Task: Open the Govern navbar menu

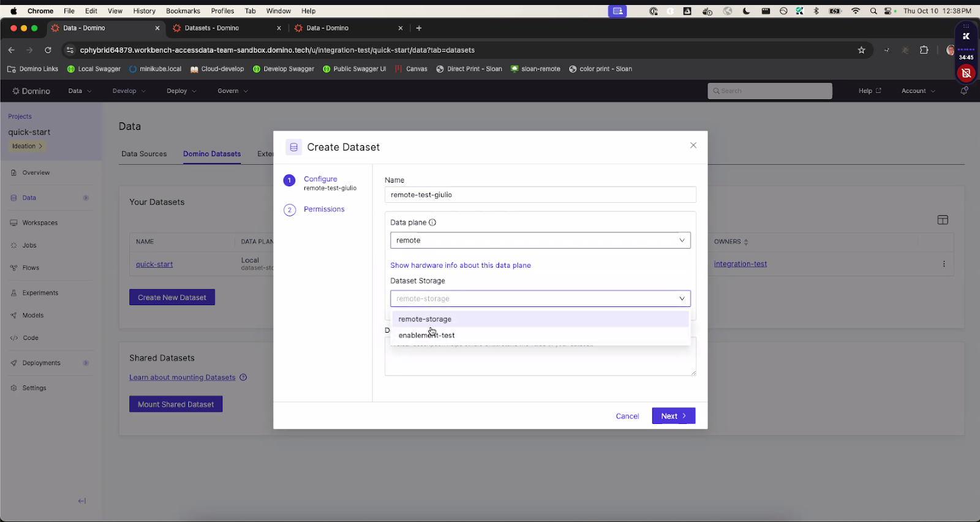Action: pyautogui.click(x=233, y=91)
